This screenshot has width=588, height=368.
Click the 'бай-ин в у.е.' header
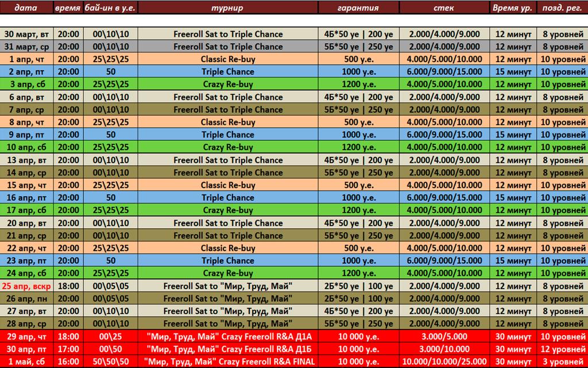click(111, 7)
